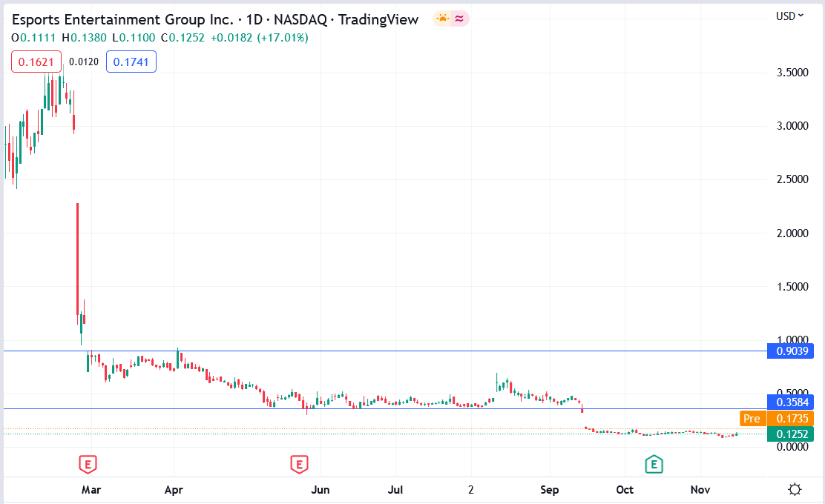Click the blue buy price 0.1741 button
Image resolution: width=825 pixels, height=504 pixels.
point(131,62)
